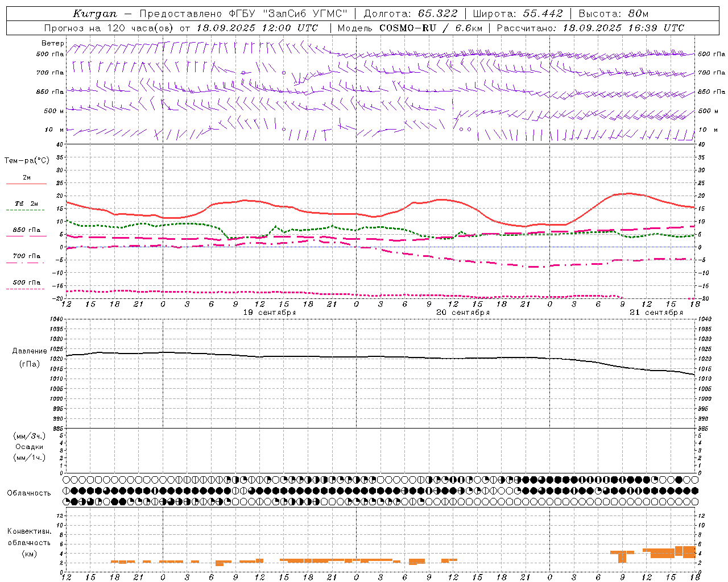Click the "Давление" pressure panel label

pos(28,351)
